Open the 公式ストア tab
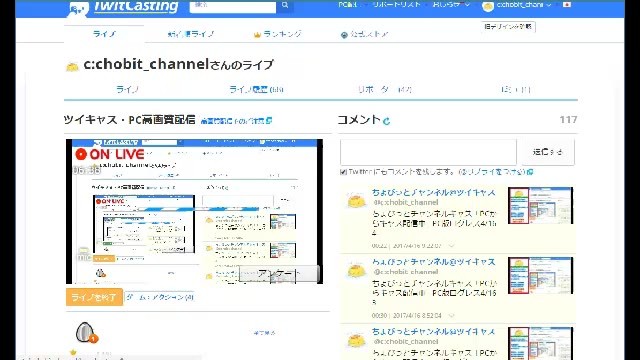 (364, 34)
